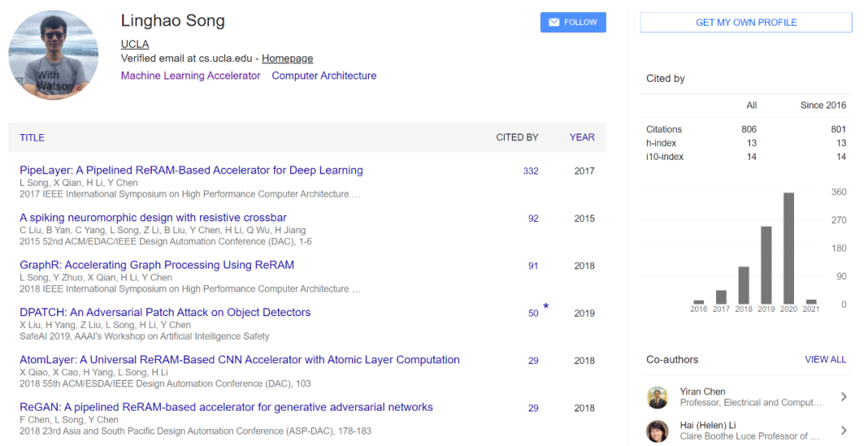Click View All co-authors link
This screenshot has width=868, height=446.
(x=825, y=359)
